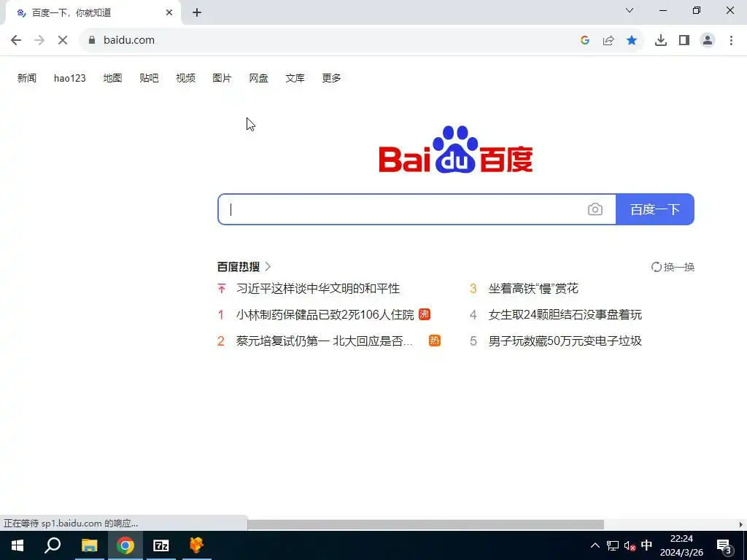Click the horizontal scrollbar thumb
Screen dimensions: 747x560
coord(425,524)
